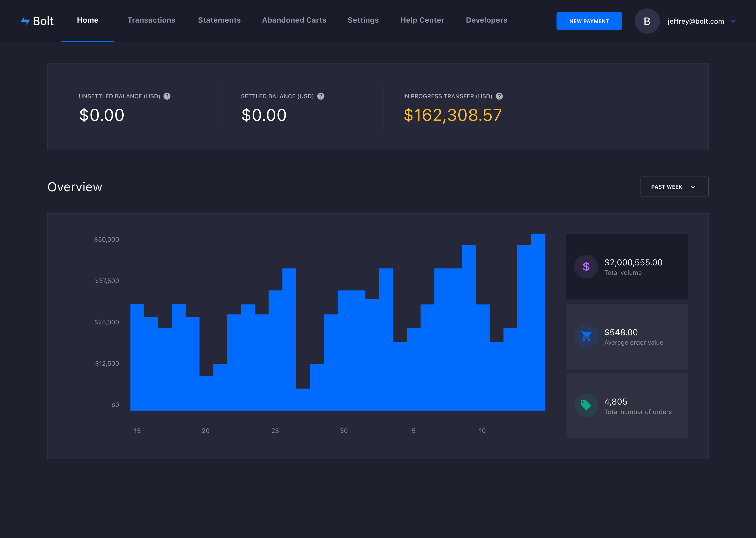Visit the Help Center link
Viewport: 756px width, 538px height.
click(422, 20)
